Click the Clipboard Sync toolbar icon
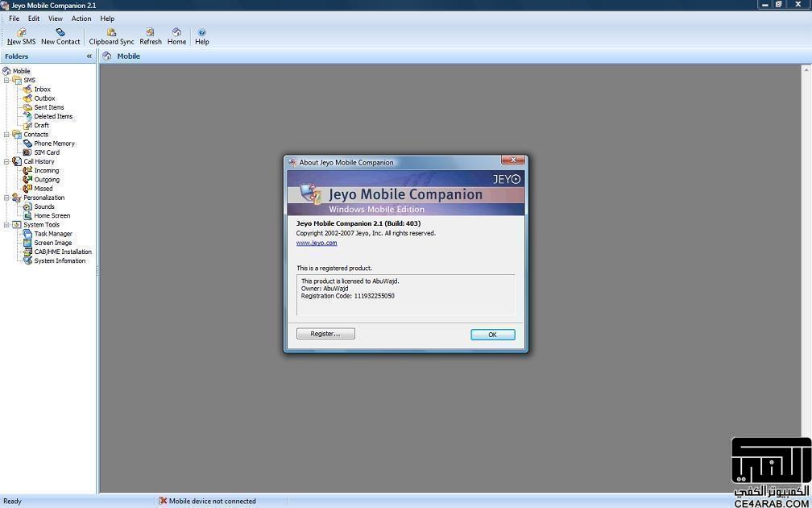812x508 pixels. click(111, 32)
